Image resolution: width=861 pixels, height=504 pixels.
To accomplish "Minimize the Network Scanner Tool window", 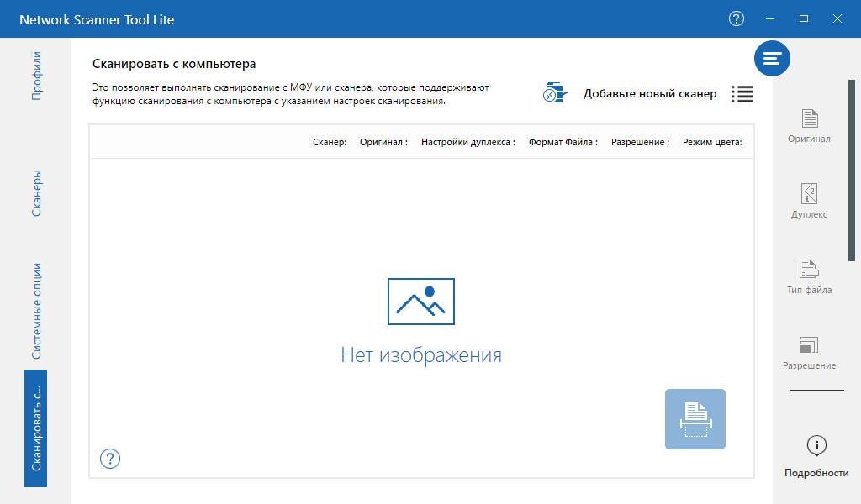I will pyautogui.click(x=770, y=18).
